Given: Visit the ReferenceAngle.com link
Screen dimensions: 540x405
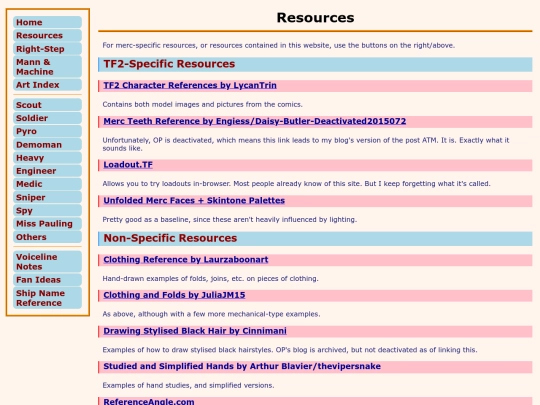Looking at the screenshot, I should pos(149,402).
